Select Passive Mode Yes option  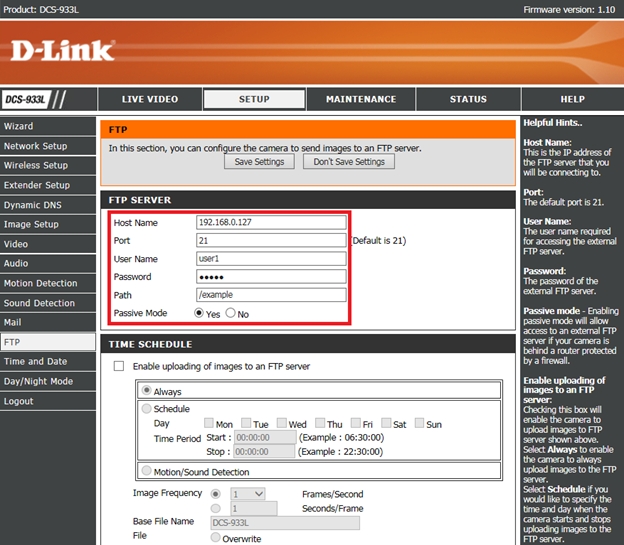click(198, 313)
